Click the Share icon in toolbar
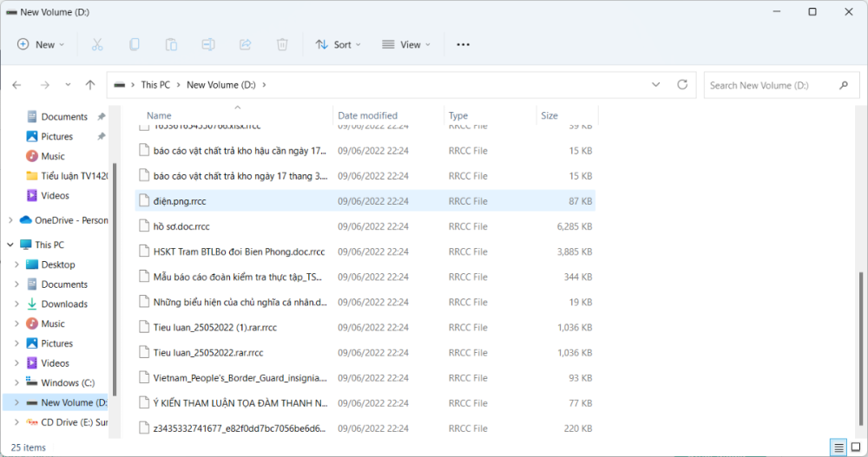The image size is (868, 457). click(x=245, y=44)
